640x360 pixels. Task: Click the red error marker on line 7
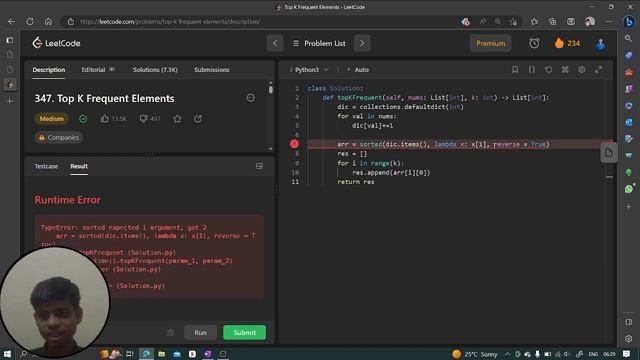pyautogui.click(x=294, y=144)
